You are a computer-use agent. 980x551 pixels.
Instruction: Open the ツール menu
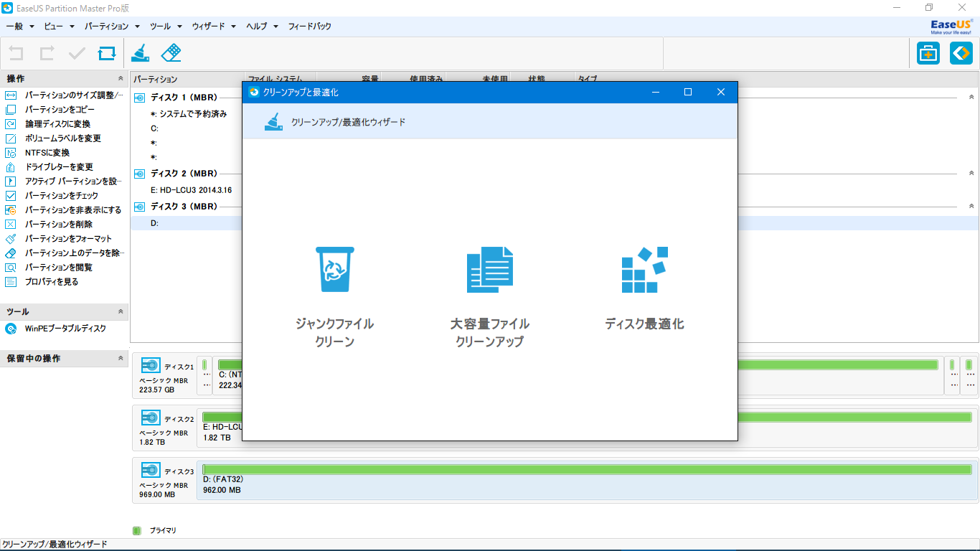point(166,26)
